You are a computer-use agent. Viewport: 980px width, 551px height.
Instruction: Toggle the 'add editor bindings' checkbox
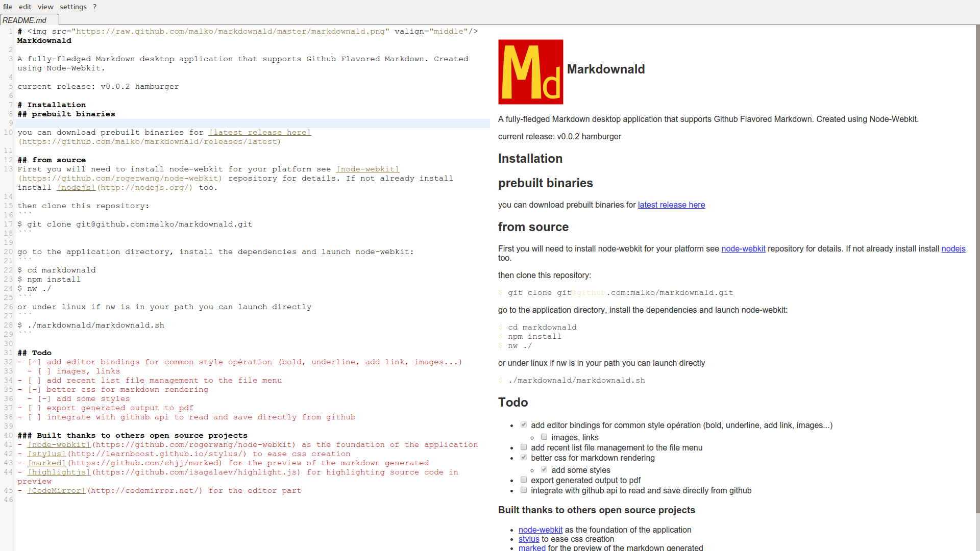[523, 425]
